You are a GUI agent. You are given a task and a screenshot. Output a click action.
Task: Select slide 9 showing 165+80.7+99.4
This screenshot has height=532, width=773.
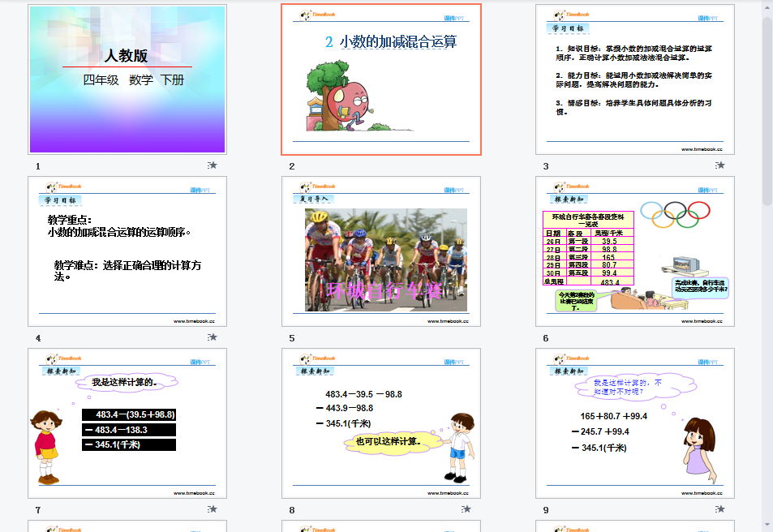635,423
